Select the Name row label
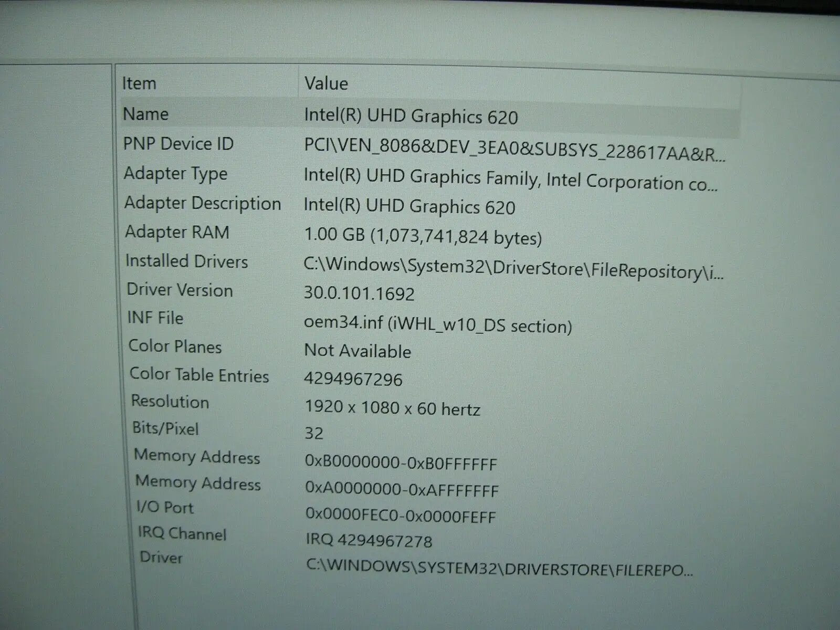This screenshot has height=630, width=840. pos(145,114)
